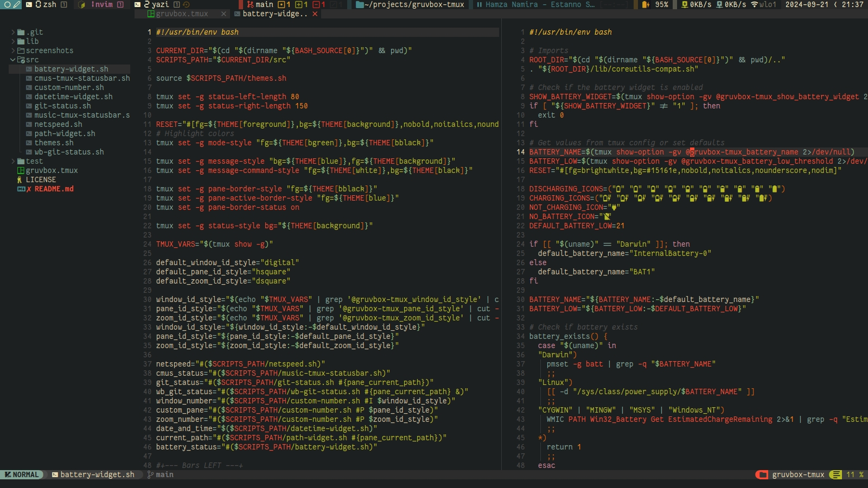Click the deleted files counter icon
Image resolution: width=868 pixels, height=488 pixels.
(x=316, y=4)
